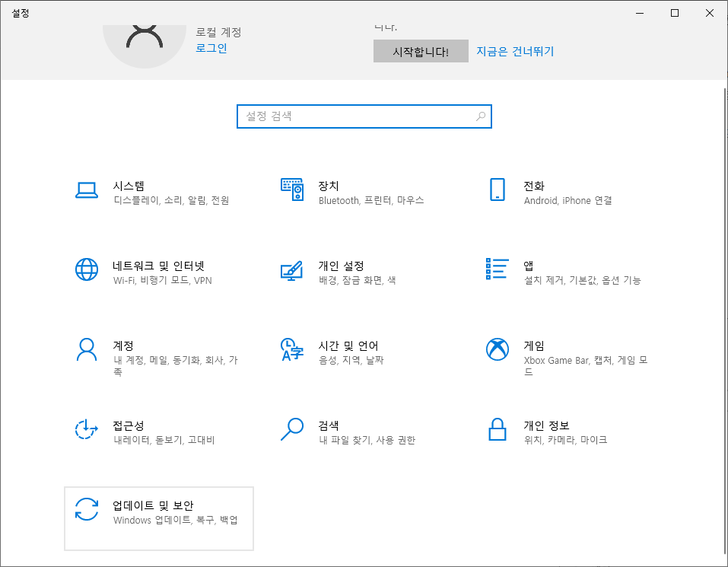This screenshot has height=567, width=728.
Task: Open the 앱 list icon
Action: [498, 269]
